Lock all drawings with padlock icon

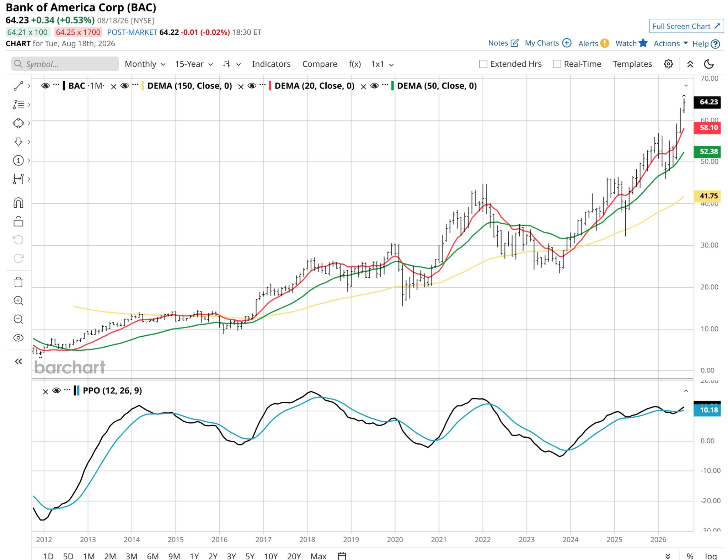coord(18,222)
